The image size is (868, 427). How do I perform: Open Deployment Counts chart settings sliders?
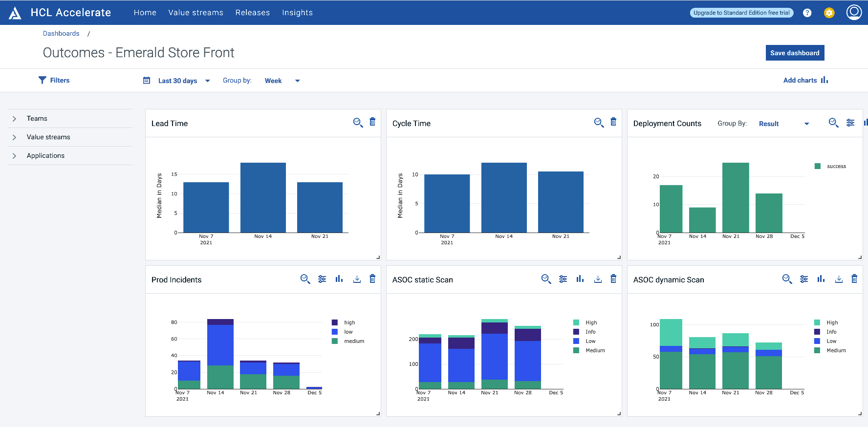[850, 123]
